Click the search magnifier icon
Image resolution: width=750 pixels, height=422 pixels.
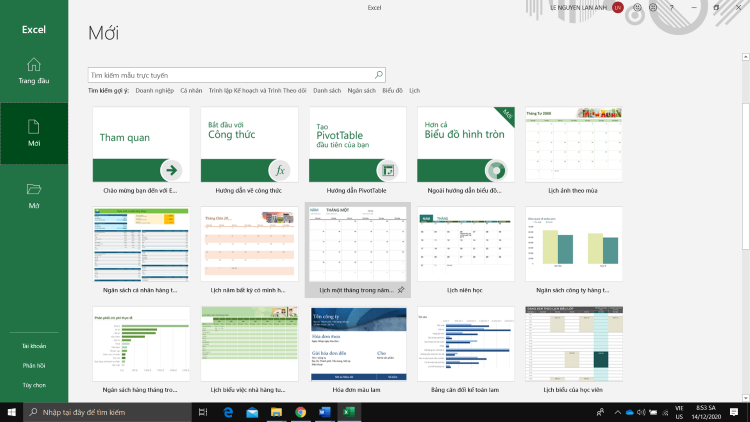tap(378, 75)
